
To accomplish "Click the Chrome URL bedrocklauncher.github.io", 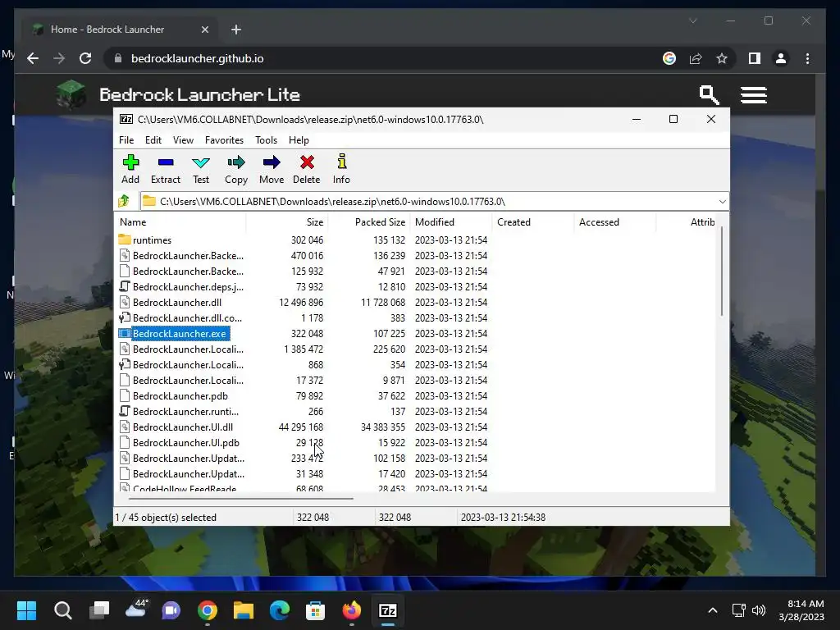I will click(x=197, y=58).
